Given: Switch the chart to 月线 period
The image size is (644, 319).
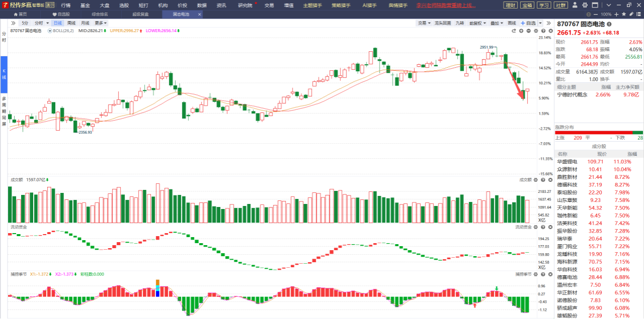Looking at the screenshot, I should tap(85, 23).
